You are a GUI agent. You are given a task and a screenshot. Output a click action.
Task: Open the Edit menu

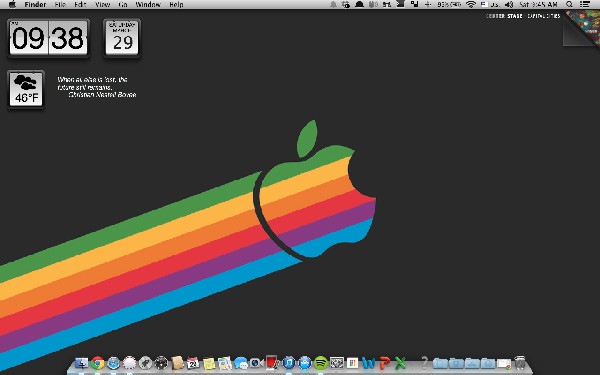pyautogui.click(x=80, y=5)
